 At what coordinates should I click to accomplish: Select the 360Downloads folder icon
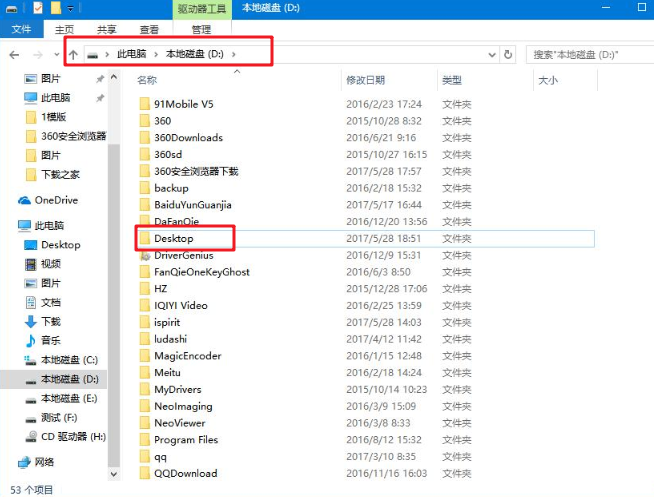point(145,138)
